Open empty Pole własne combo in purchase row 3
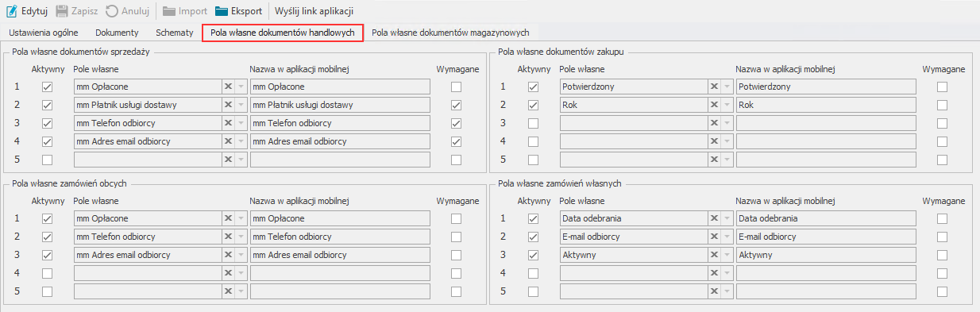Screen dimensions: 980x312 [x=727, y=123]
